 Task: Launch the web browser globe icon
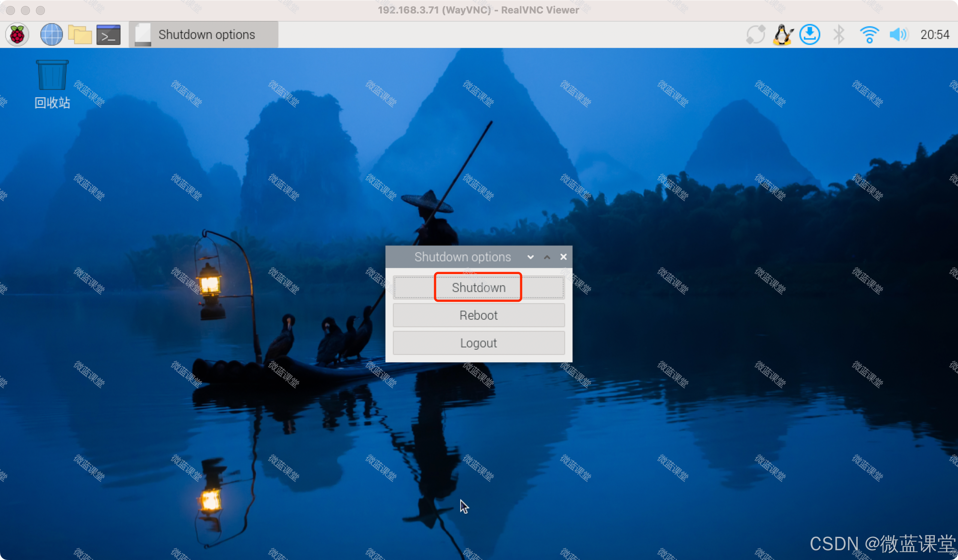tap(51, 34)
